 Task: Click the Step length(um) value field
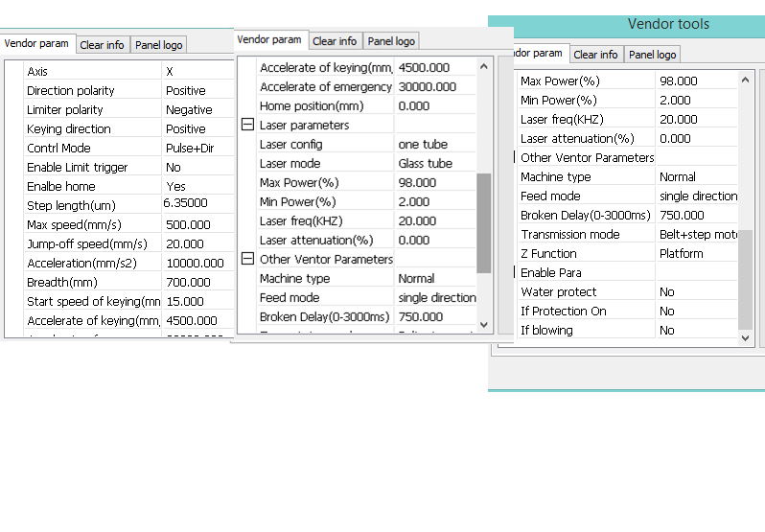[x=197, y=204]
